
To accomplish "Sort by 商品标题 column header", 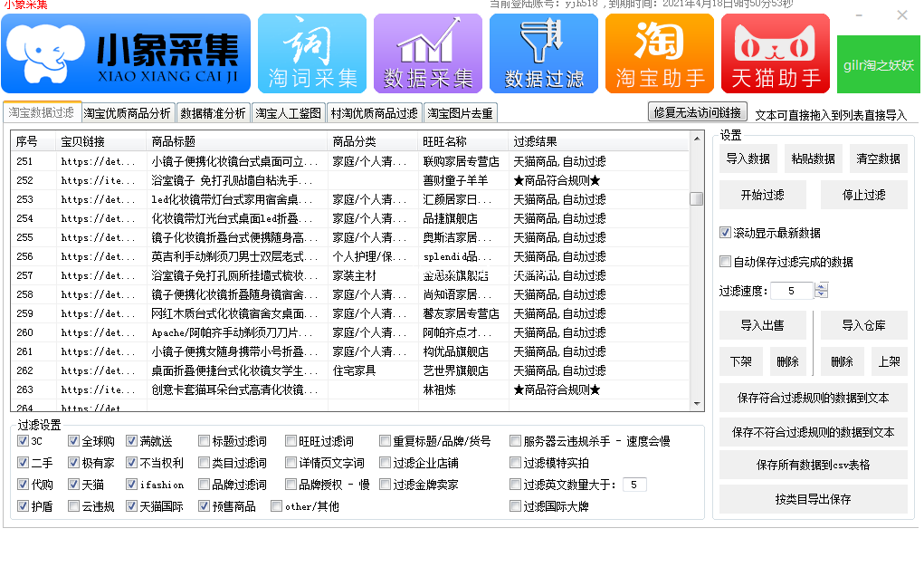I will [x=237, y=141].
